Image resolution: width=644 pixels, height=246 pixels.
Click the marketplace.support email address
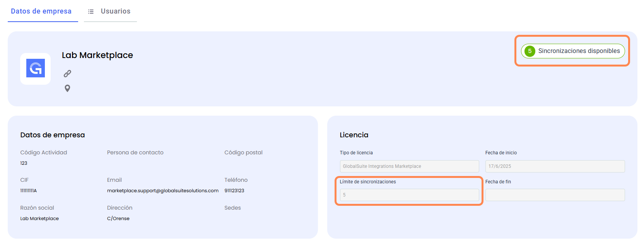[162, 191]
